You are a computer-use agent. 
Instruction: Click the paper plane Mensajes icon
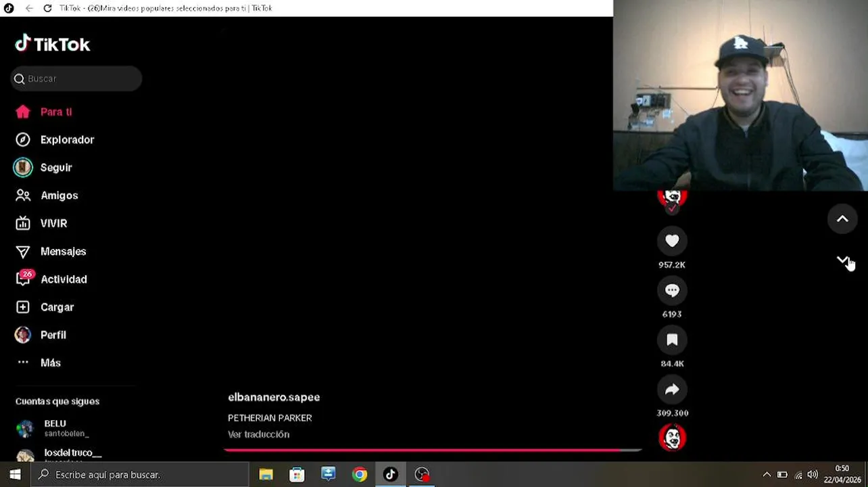click(x=23, y=252)
